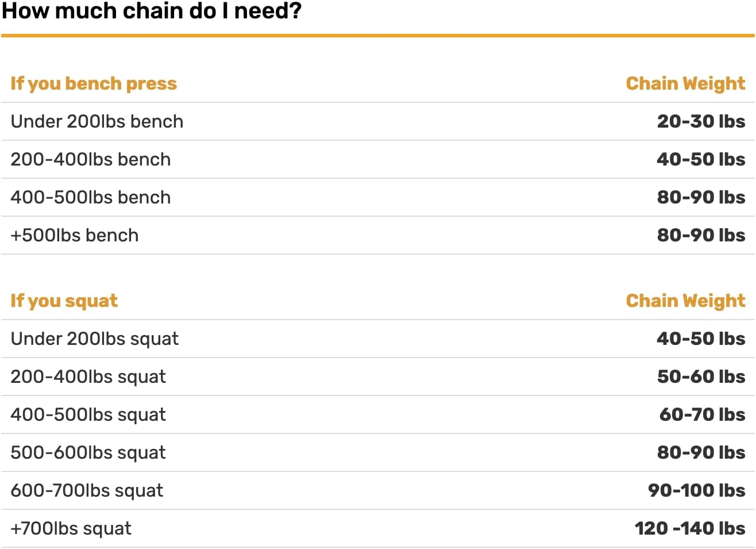Viewport: 756px width, 549px height.
Task: Select the "400-500lbs squat" row label
Action: coord(88,414)
